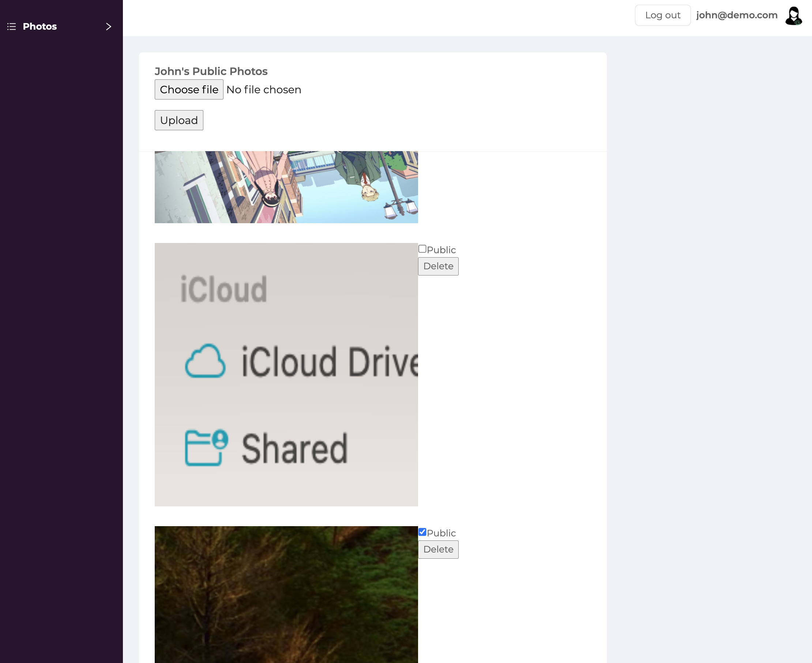812x663 pixels.
Task: Click john@demo.com account name
Action: click(736, 15)
